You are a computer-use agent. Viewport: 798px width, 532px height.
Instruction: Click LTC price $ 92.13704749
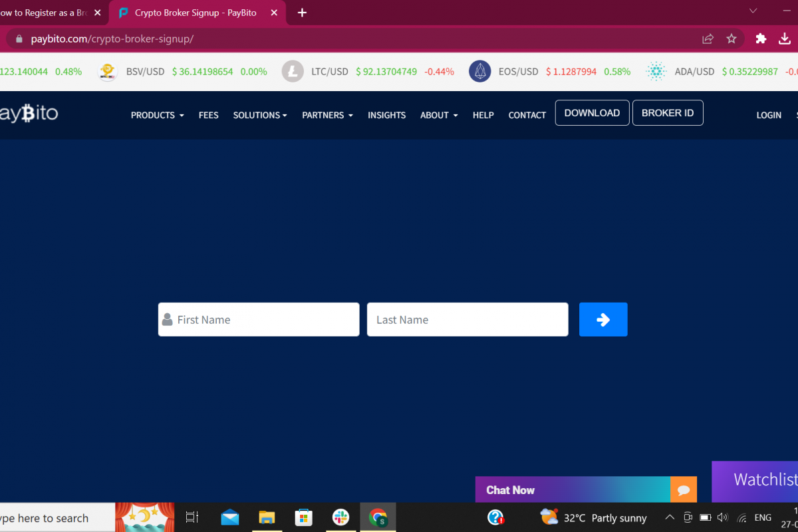point(386,71)
